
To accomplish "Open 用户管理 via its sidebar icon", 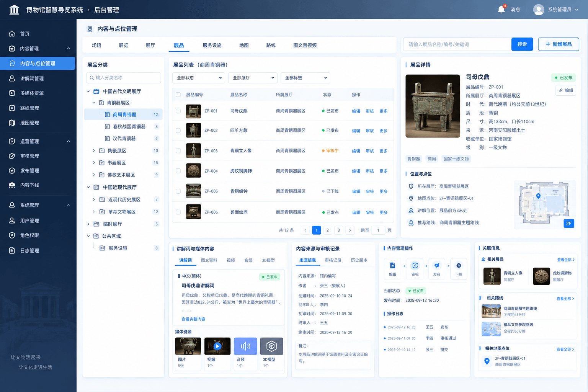I will 12,220.
